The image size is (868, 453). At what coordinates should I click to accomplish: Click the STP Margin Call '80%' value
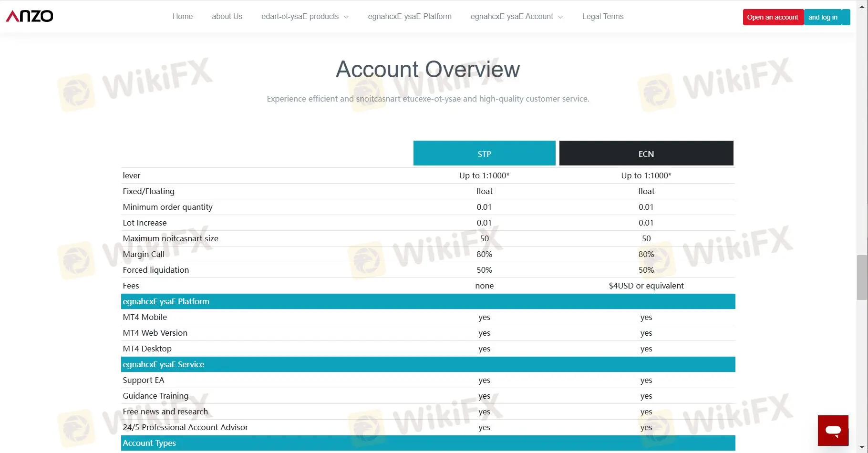[485, 254]
